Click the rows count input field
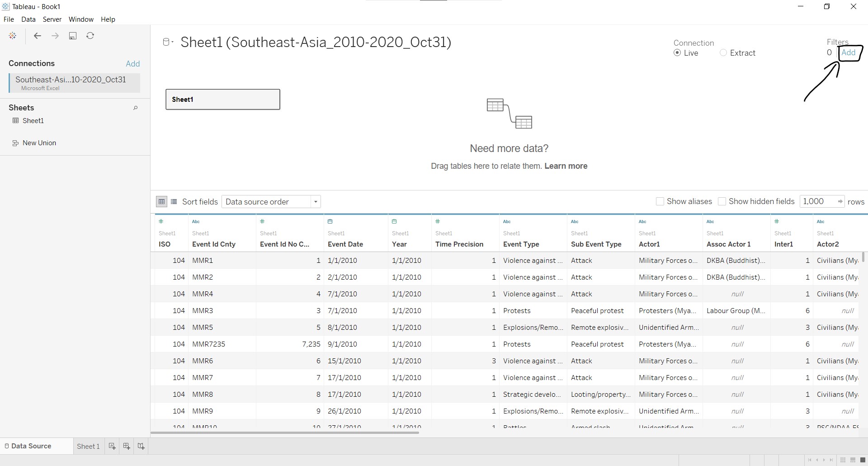The height and width of the screenshot is (466, 868). click(817, 201)
